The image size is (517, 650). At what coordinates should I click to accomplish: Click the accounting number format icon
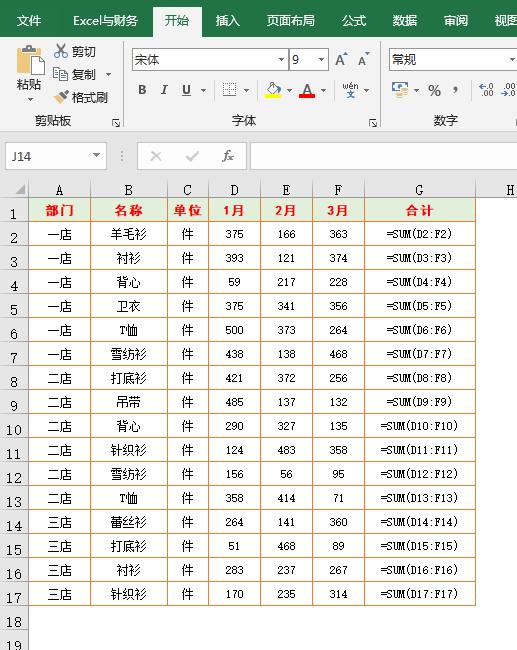pyautogui.click(x=400, y=90)
